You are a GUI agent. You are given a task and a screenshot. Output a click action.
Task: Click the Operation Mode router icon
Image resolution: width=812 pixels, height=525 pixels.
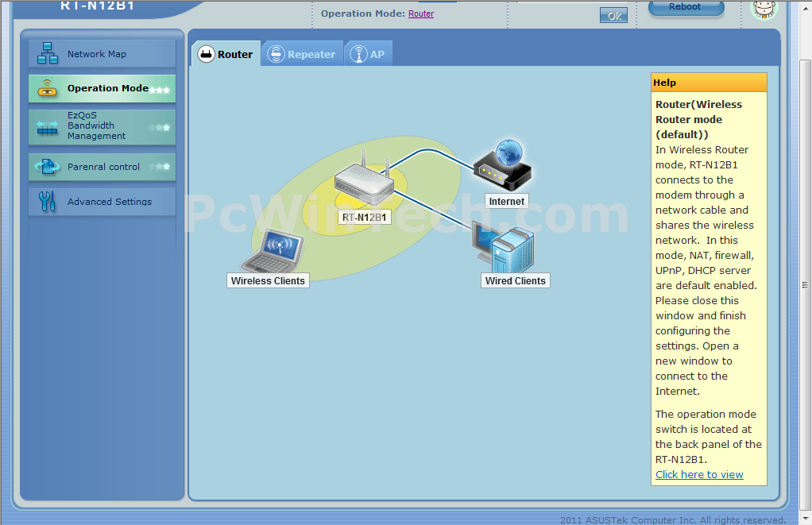(47, 88)
